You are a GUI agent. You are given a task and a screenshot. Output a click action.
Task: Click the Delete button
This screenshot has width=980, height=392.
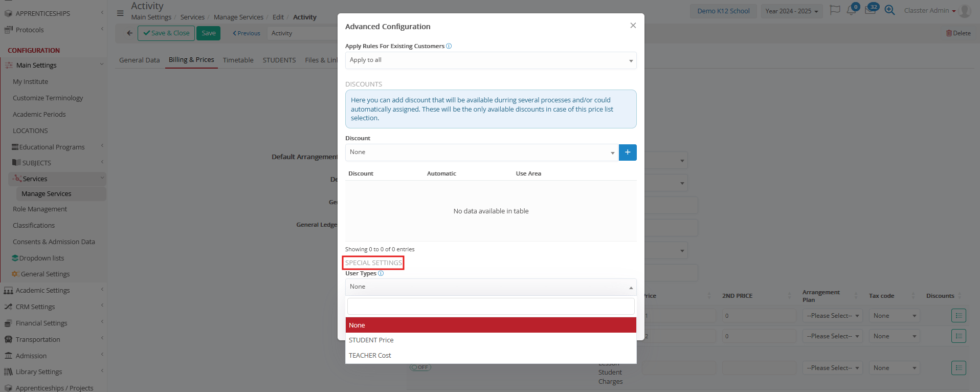pyautogui.click(x=958, y=33)
